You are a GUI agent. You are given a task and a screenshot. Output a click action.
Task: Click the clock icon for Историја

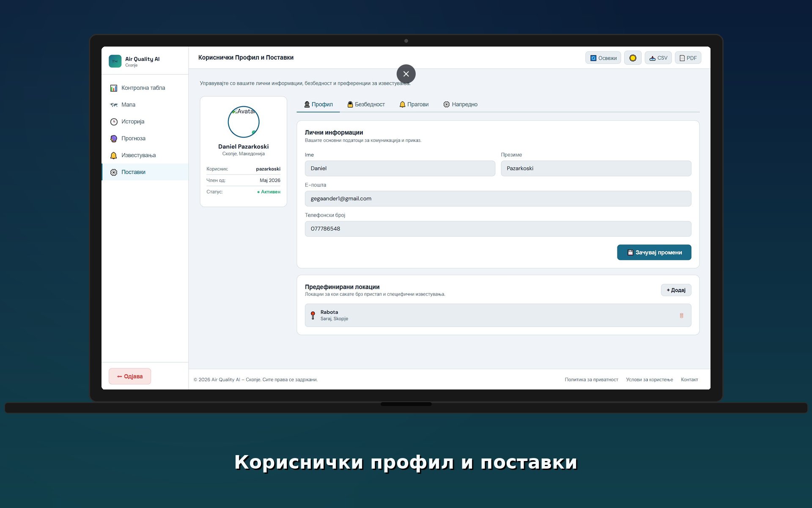[114, 122]
